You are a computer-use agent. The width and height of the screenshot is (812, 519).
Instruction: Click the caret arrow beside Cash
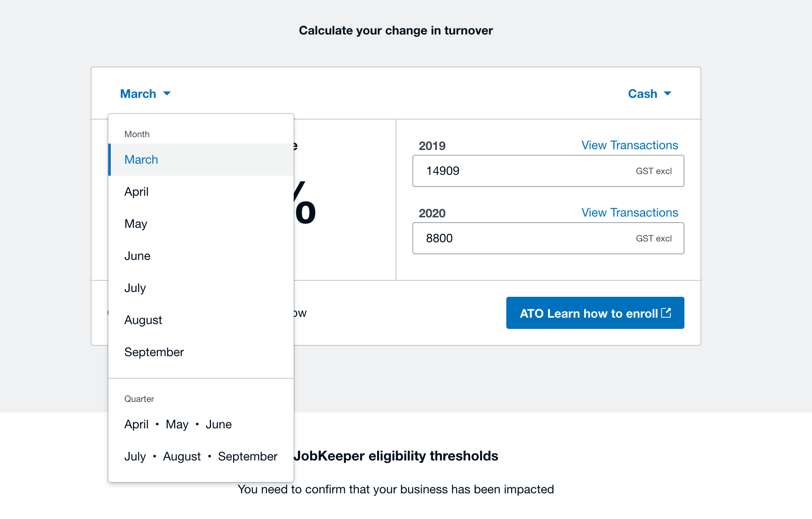point(668,94)
